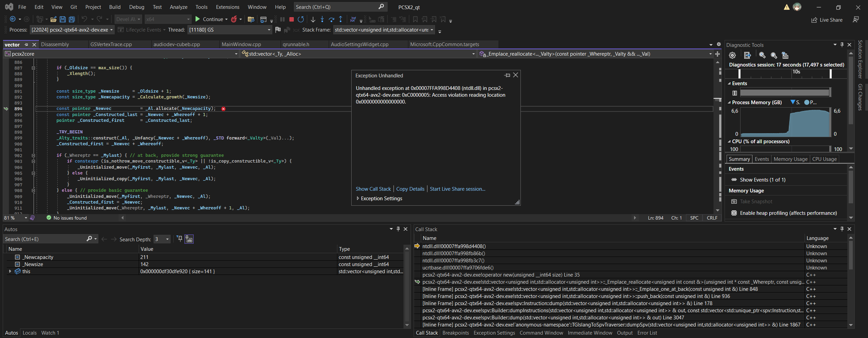Select the Step Into debugging icon

click(x=322, y=19)
